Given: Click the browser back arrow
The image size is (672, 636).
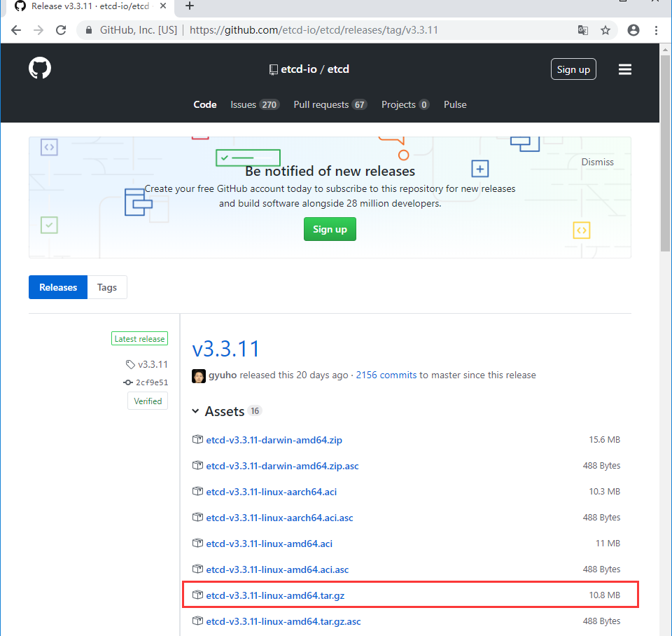Looking at the screenshot, I should click(x=16, y=30).
